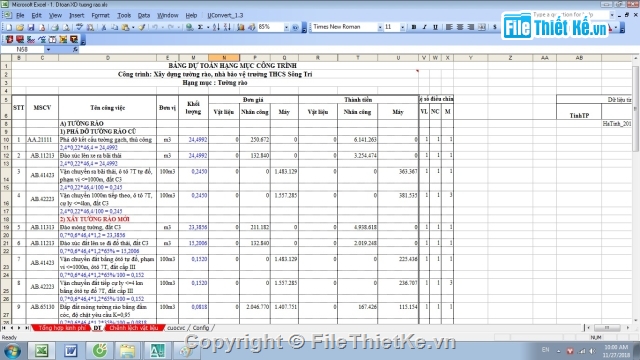Select the Format Painter brush icon

[x=142, y=27]
